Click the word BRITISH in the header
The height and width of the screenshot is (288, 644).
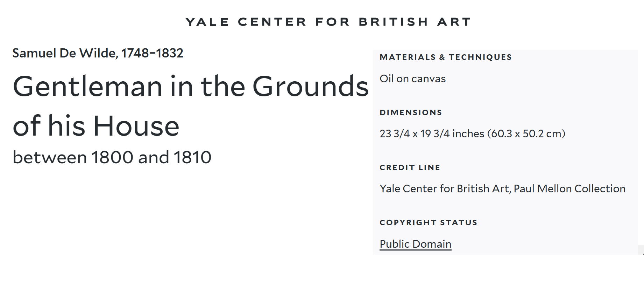click(394, 22)
